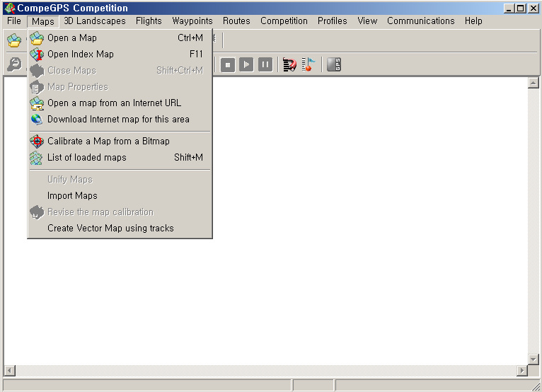Choose Import Maps from menu
Viewport: 542px width, 392px height.
pyautogui.click(x=120, y=196)
